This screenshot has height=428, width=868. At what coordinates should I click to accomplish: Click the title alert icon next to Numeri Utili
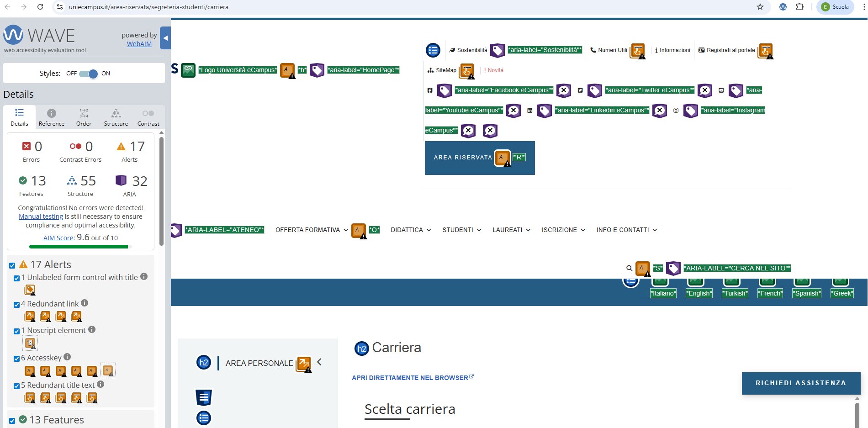coord(637,51)
